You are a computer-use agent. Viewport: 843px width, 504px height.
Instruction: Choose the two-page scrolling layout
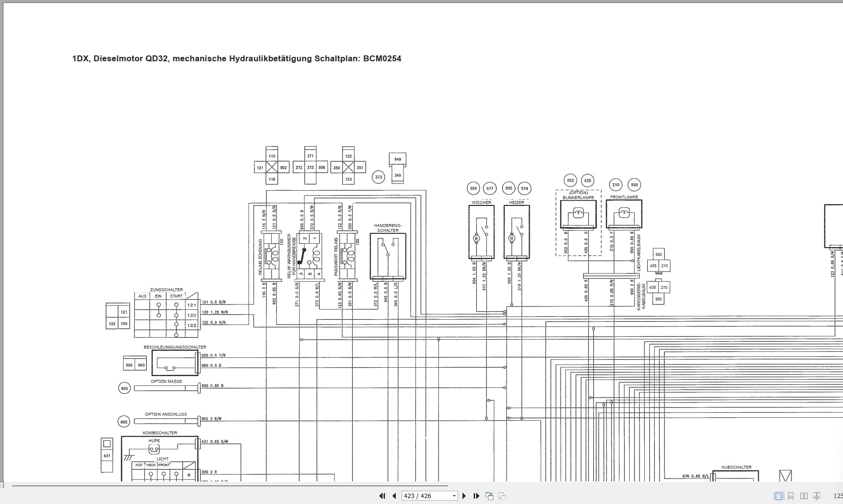click(817, 496)
